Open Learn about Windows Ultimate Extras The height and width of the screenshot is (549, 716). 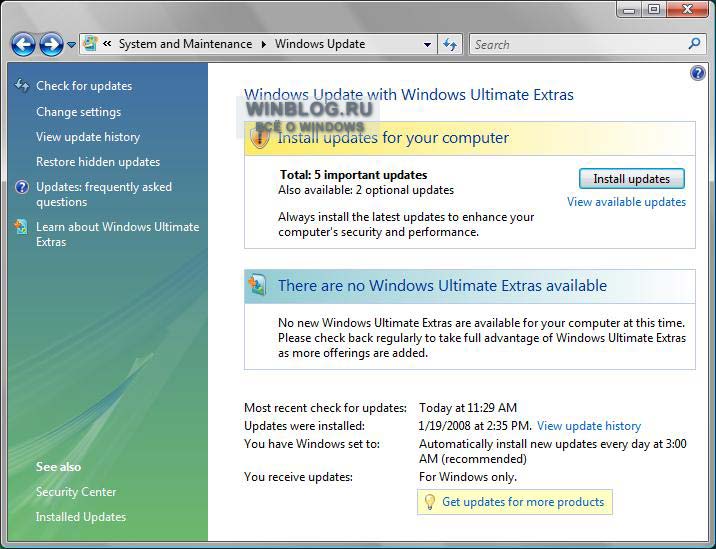[118, 234]
